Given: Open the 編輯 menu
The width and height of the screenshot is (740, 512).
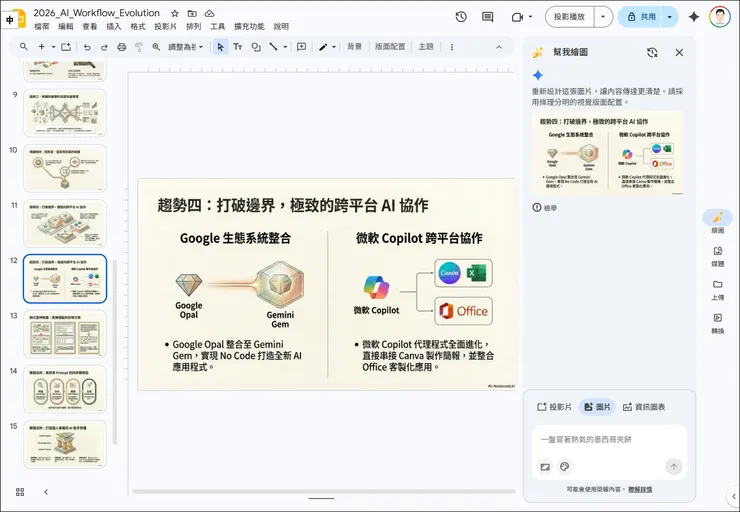Looking at the screenshot, I should click(x=66, y=26).
